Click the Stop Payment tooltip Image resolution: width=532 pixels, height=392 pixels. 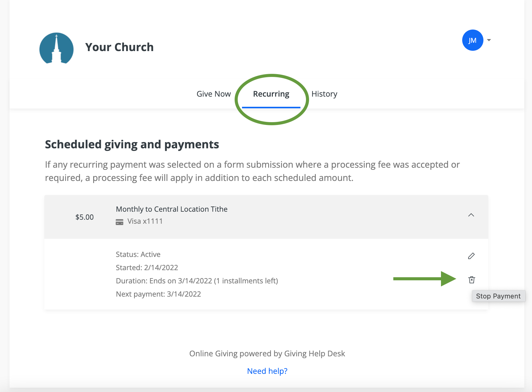coord(498,296)
